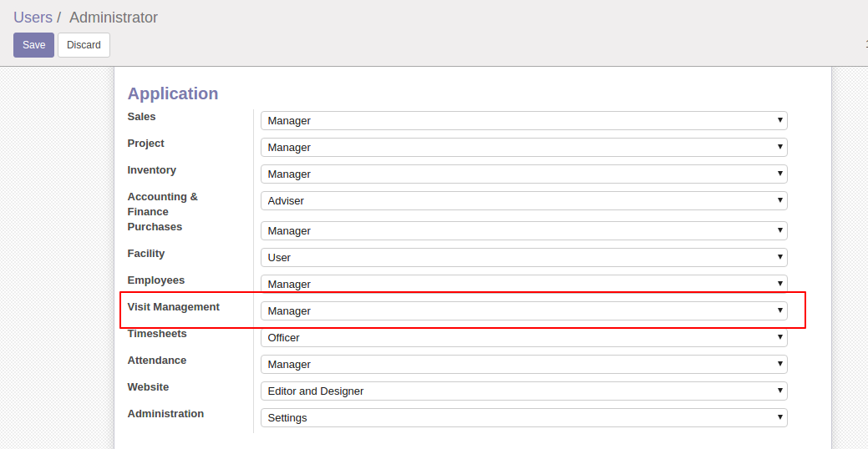Image resolution: width=868 pixels, height=449 pixels.
Task: Discard changes to the user
Action: click(84, 45)
